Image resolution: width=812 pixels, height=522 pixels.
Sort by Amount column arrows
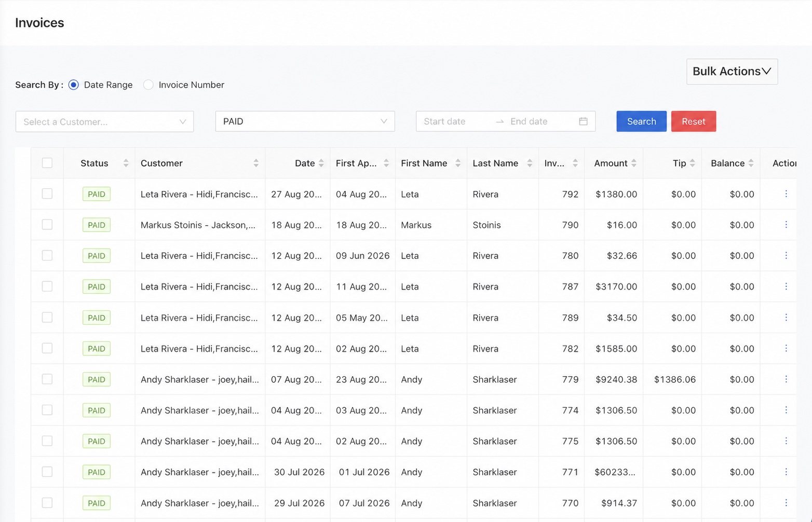pyautogui.click(x=634, y=163)
